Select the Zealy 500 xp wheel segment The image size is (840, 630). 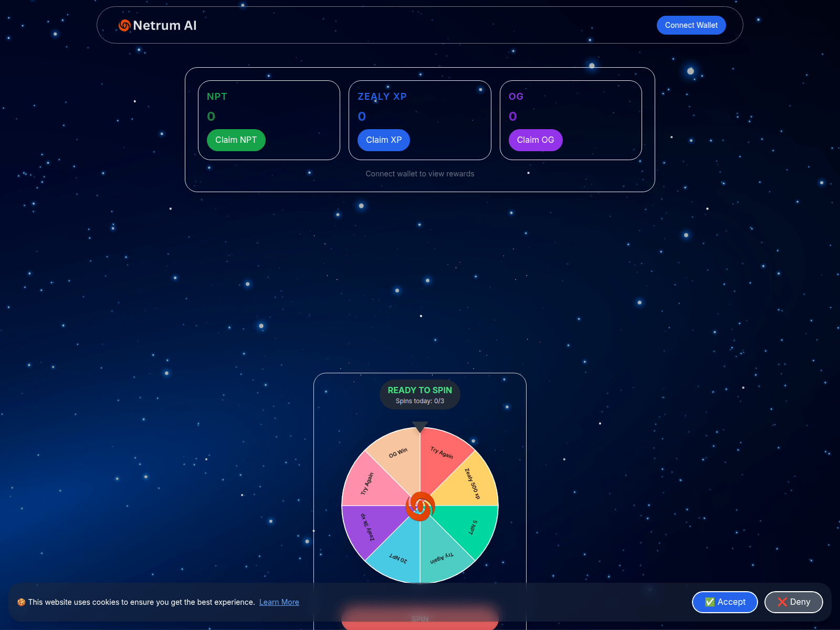[x=472, y=484]
